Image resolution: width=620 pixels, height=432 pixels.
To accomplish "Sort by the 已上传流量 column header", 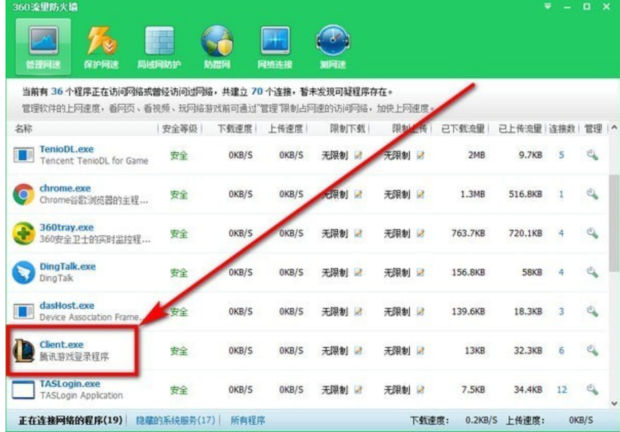I will pos(520,128).
